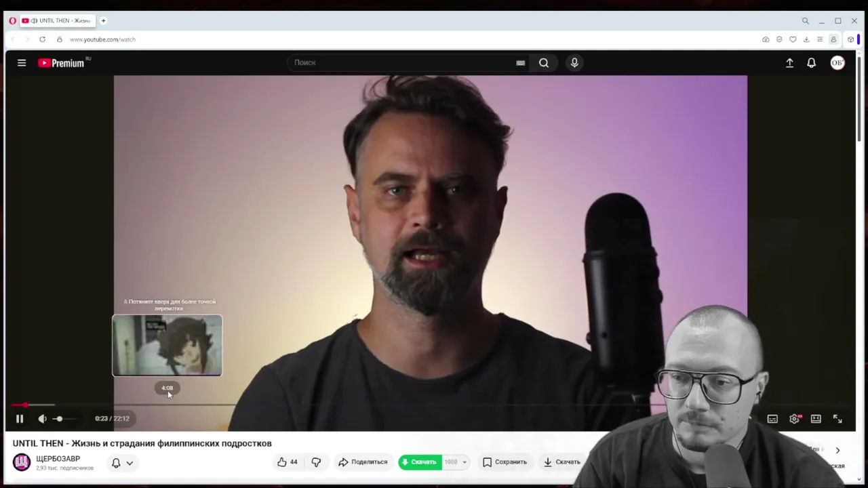Screen dimensions: 868x488
Task: Open video player settings gear
Action: [795, 419]
